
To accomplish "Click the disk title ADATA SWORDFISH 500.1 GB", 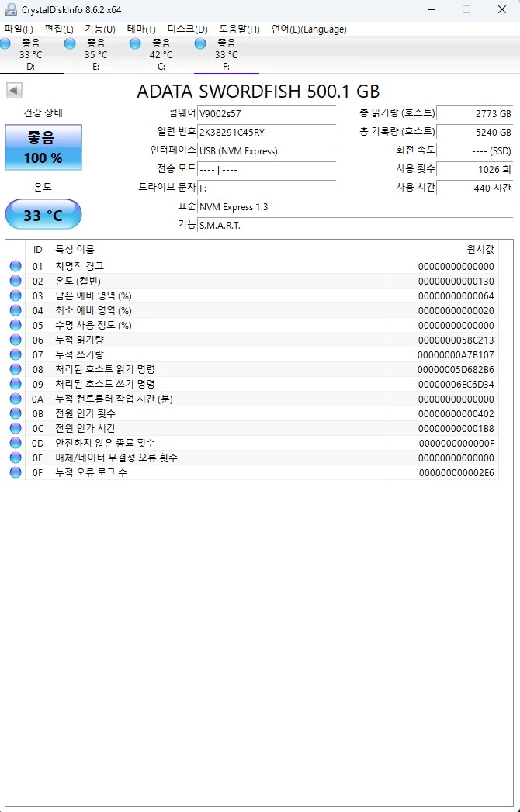I will click(x=258, y=92).
